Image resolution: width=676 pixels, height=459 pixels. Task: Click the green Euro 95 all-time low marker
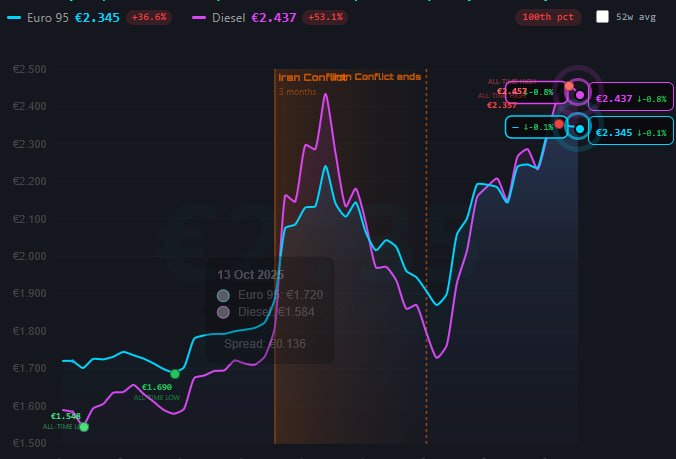[x=175, y=374]
